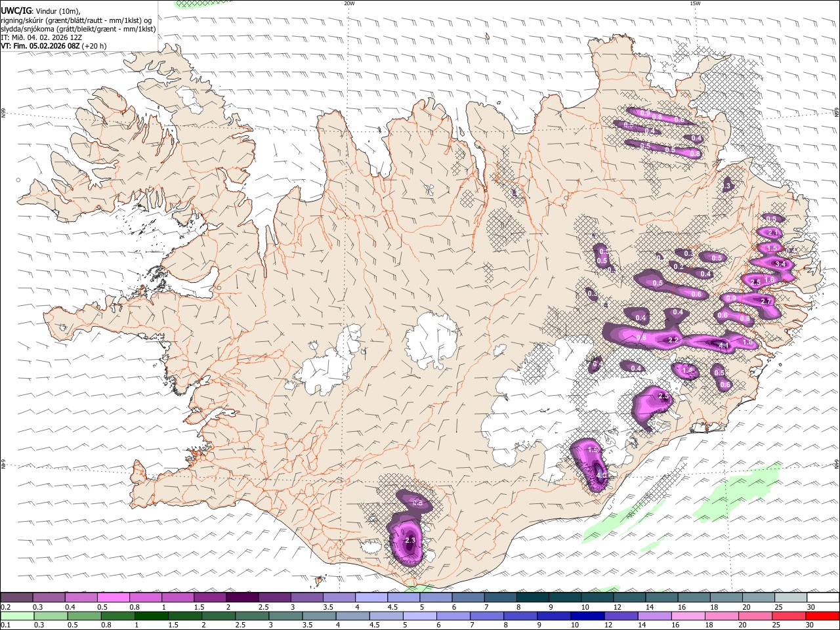This screenshot has height=630, width=840.
Task: Click the '2.7' snowfall value on the map
Action: (765, 301)
